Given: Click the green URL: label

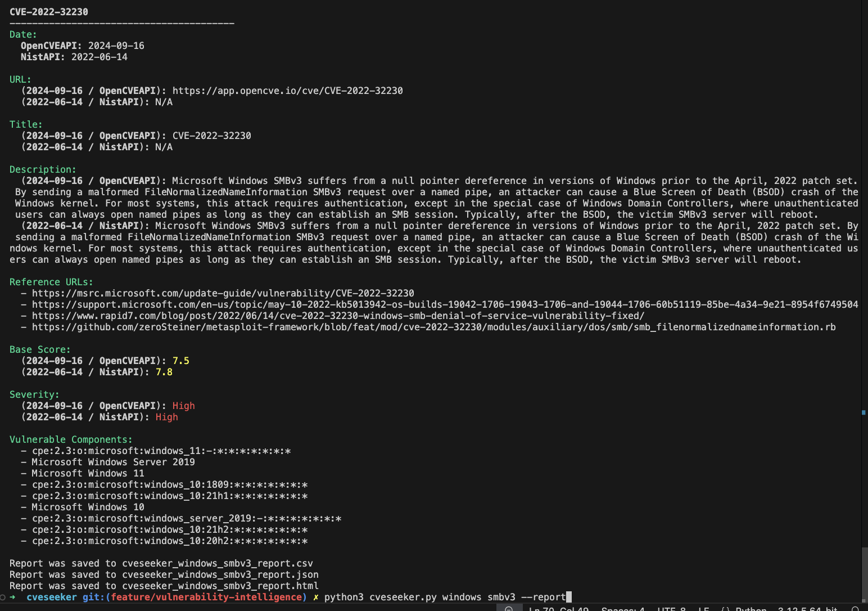Looking at the screenshot, I should coord(20,79).
